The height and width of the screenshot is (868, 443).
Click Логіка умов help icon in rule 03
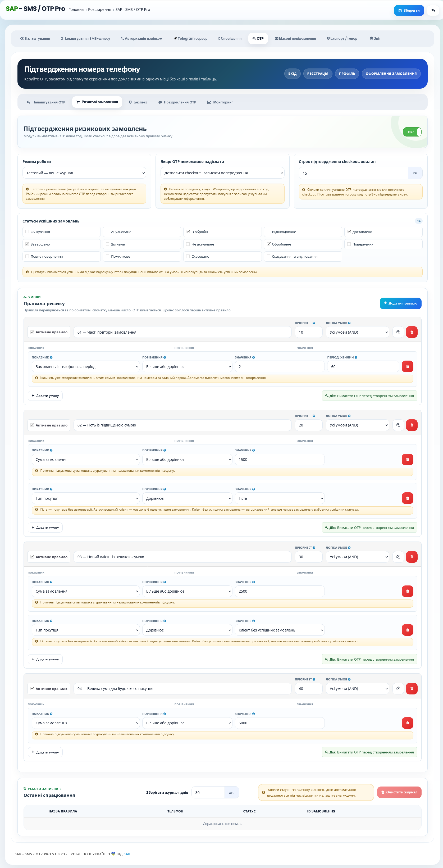349,548
